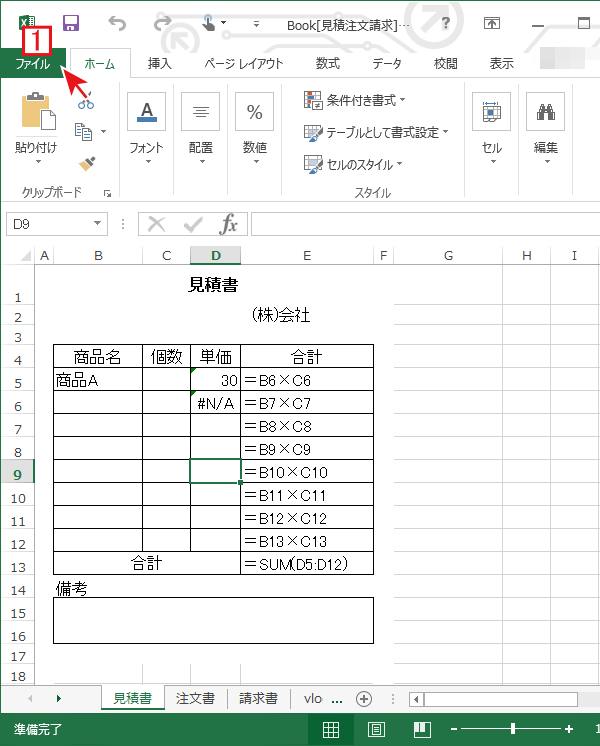Viewport: 600px width, 746px height.
Task: Click the Paste clipboard icon
Action: click(37, 112)
